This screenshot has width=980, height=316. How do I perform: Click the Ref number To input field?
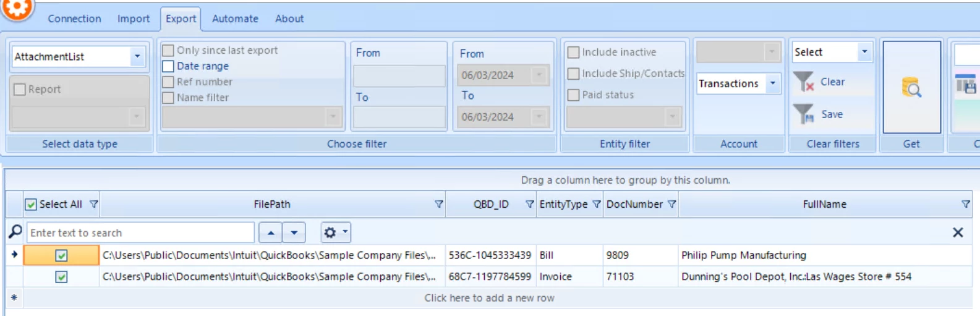point(399,117)
